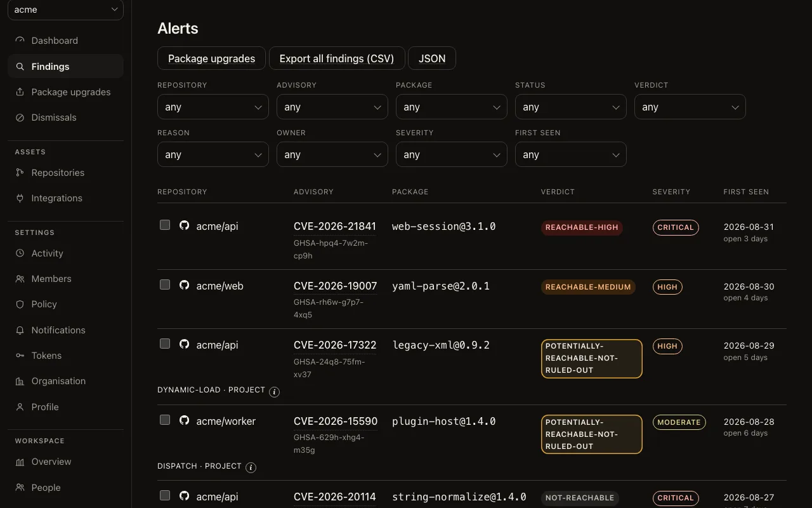
Task: Click GitHub icon in string-normalize row
Action: point(184,496)
